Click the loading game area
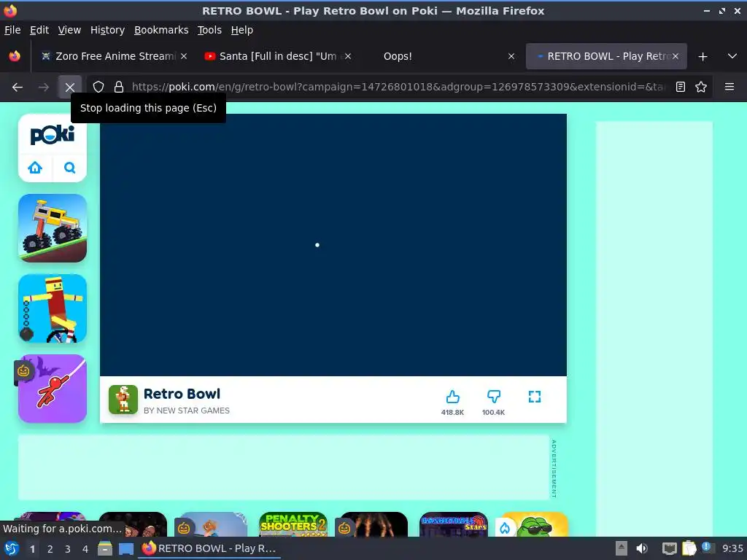 pyautogui.click(x=333, y=245)
